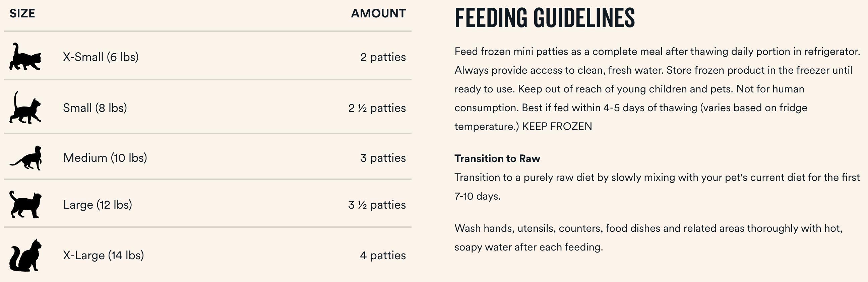
Task: Select the 4 patties amount
Action: [383, 256]
